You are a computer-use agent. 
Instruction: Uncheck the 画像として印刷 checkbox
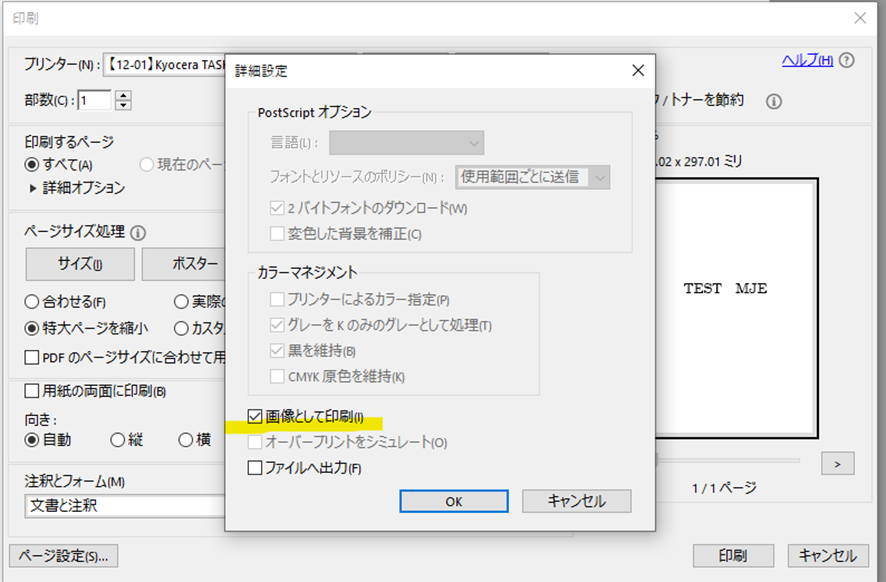255,416
